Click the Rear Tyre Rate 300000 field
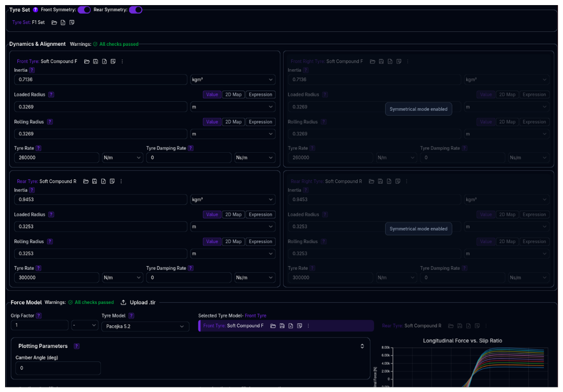Screen dimensions: 563x392 click(56, 278)
